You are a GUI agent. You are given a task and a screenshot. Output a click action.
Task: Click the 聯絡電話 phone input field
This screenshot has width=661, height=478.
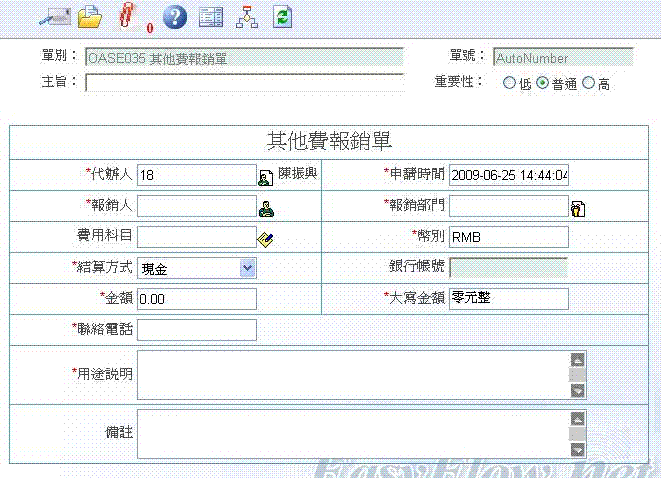pos(196,330)
